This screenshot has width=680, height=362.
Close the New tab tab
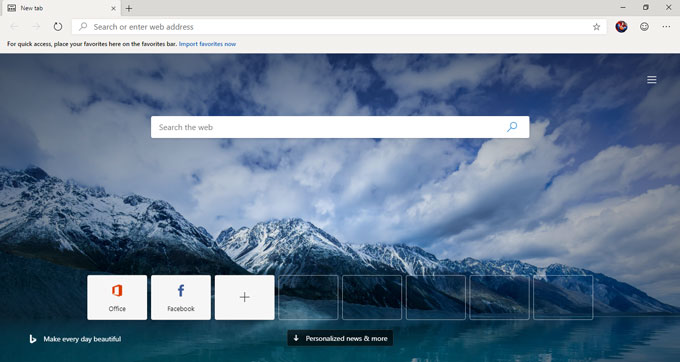point(113,8)
